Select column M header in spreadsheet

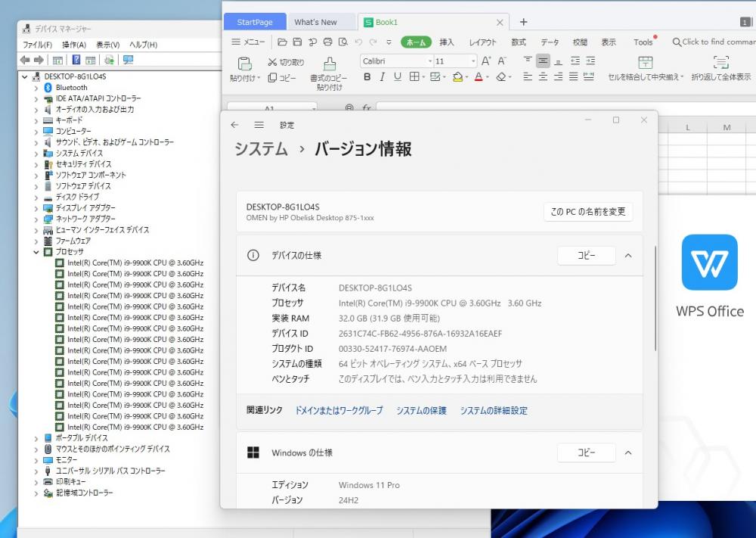coord(727,127)
